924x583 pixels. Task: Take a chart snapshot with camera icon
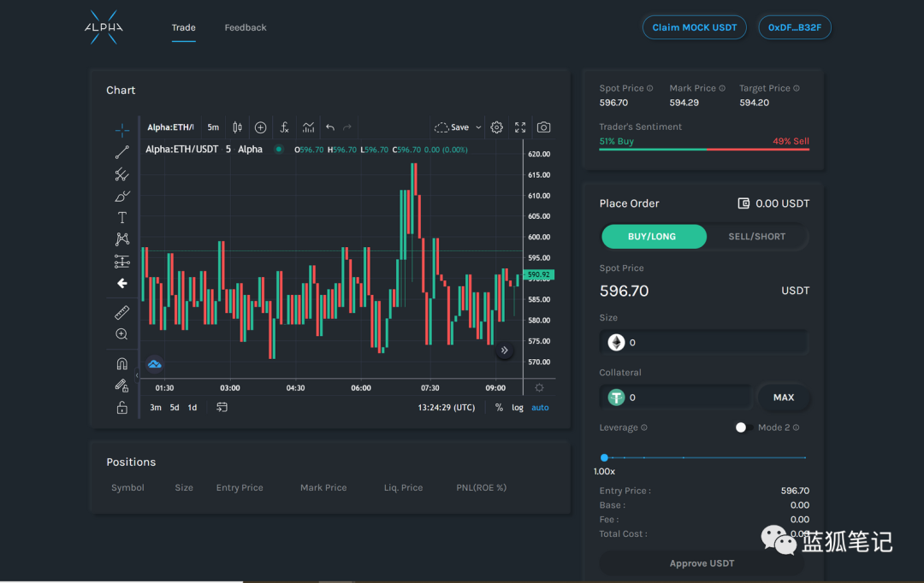click(x=544, y=127)
